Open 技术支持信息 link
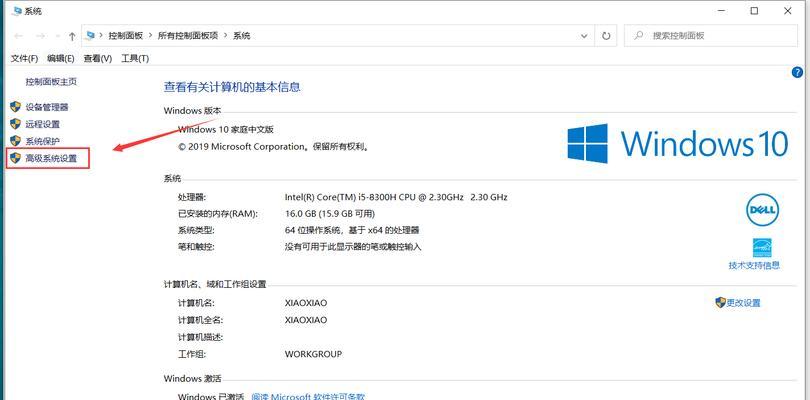 coord(754,265)
